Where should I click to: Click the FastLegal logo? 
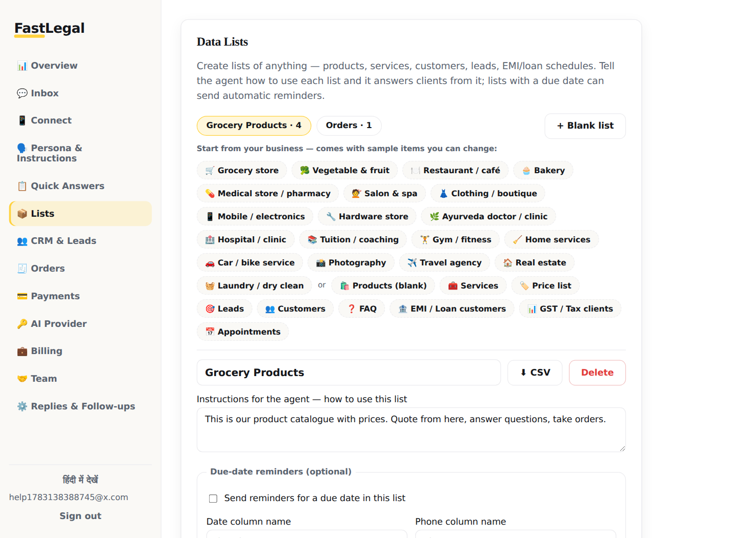tap(50, 29)
